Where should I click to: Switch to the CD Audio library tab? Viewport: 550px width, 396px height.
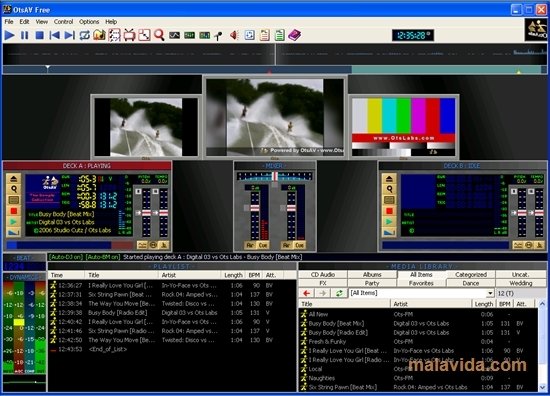tap(323, 275)
